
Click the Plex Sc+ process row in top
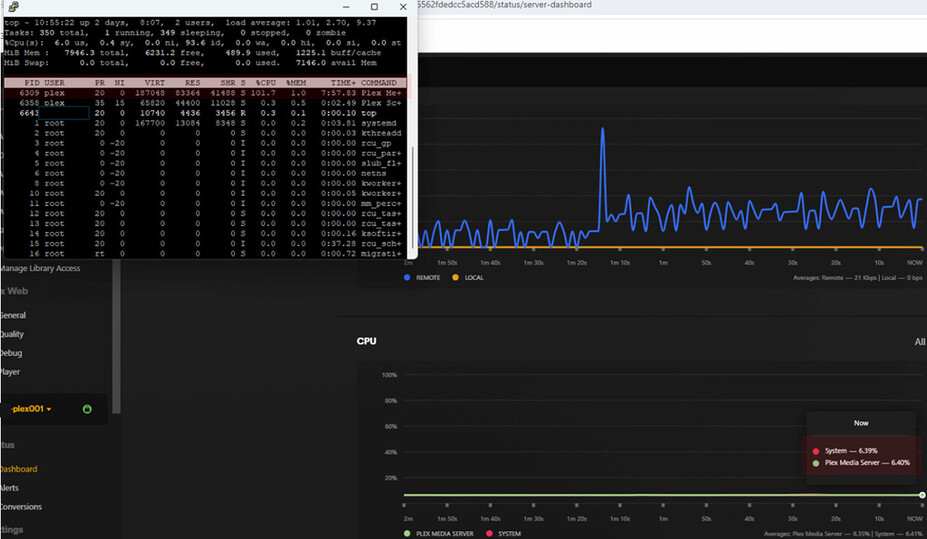point(205,103)
